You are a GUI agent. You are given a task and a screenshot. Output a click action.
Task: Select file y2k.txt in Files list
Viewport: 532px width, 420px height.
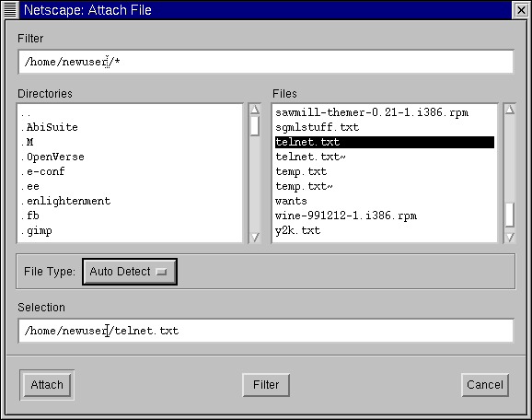tap(298, 230)
